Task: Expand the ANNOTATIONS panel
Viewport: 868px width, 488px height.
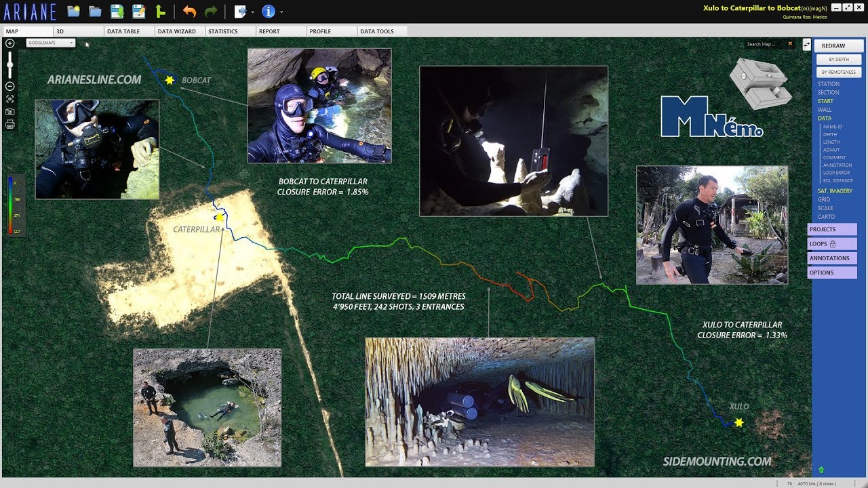Action: click(x=832, y=258)
